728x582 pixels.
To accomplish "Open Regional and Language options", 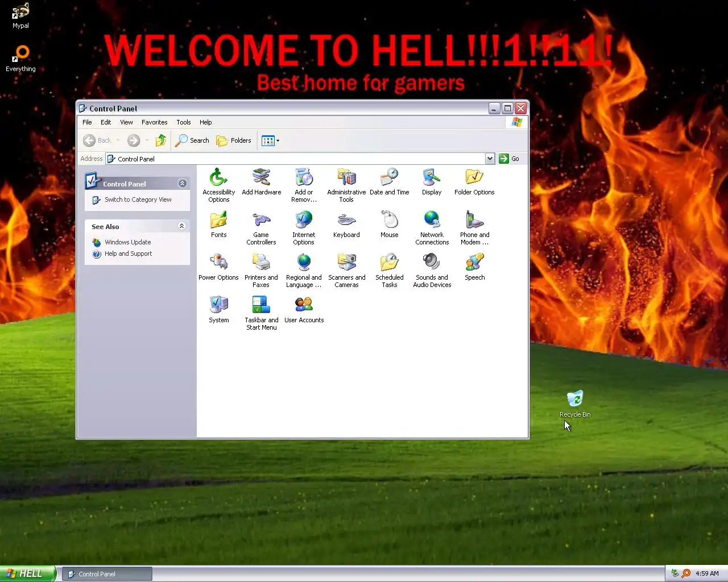I will pos(304,270).
